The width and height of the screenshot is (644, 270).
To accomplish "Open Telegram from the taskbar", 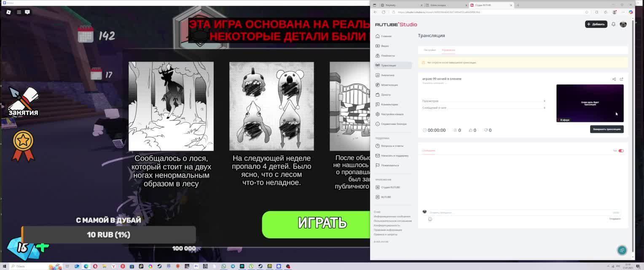I will [233, 266].
